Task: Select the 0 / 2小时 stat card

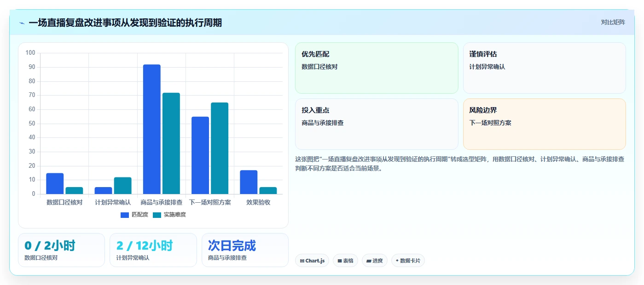Action: click(62, 250)
